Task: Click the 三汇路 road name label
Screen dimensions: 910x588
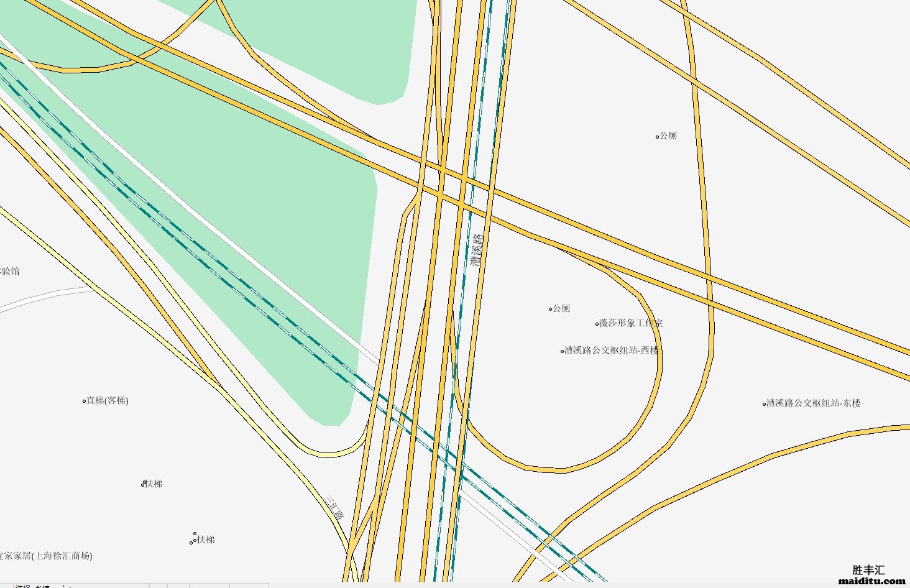Action: click(x=335, y=507)
